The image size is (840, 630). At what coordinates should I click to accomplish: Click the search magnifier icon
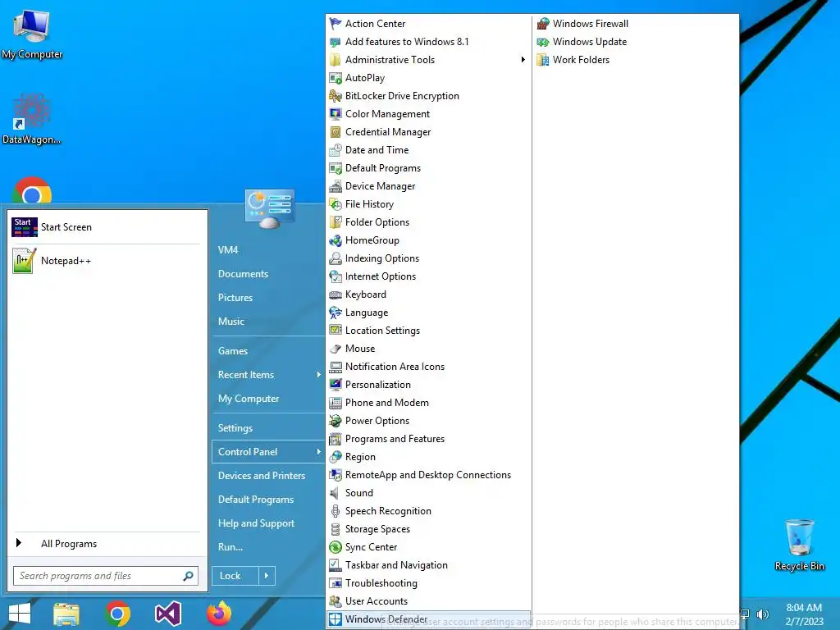(x=188, y=576)
